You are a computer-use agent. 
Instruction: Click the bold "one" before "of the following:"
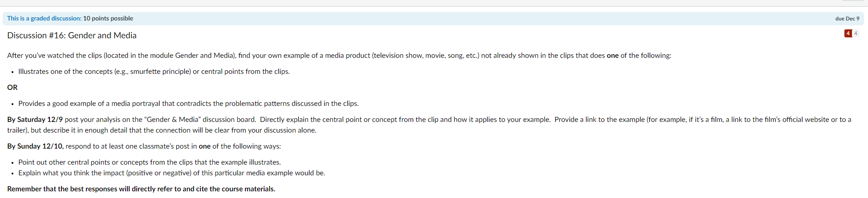(x=612, y=55)
